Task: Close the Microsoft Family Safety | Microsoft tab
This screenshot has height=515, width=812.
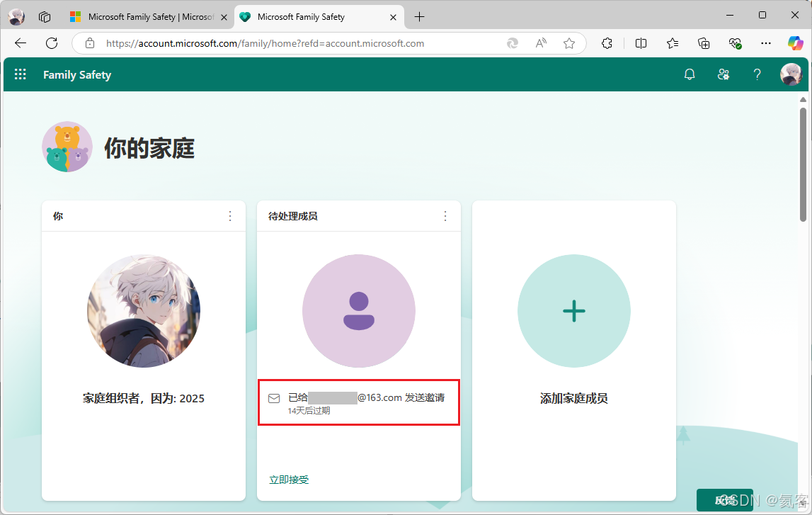Action: point(224,17)
